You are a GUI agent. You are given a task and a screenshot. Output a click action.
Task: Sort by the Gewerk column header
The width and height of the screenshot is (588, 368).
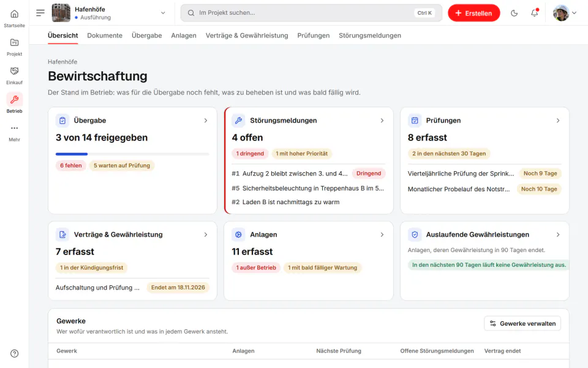point(67,351)
